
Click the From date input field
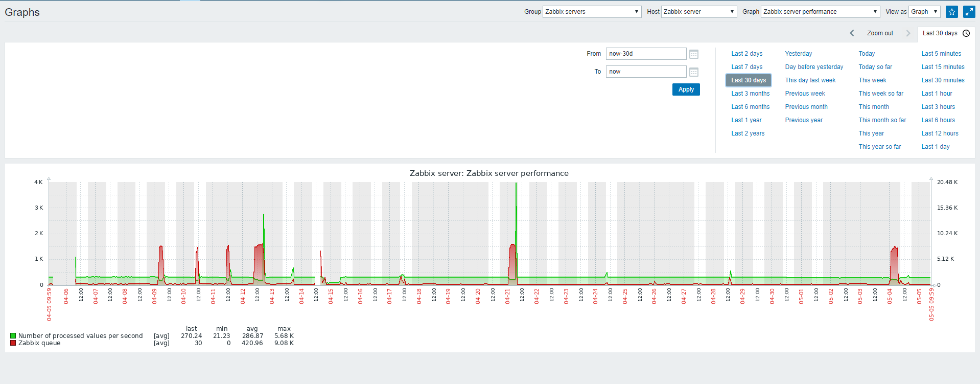[x=646, y=54]
